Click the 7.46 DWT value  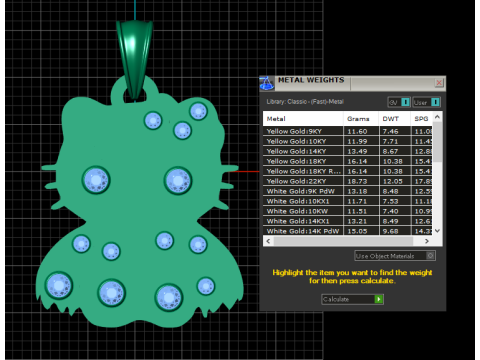click(390, 131)
